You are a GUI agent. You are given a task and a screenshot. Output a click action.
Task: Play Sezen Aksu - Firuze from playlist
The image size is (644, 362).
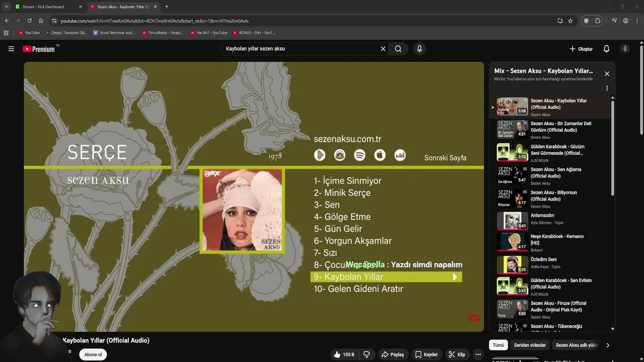(x=550, y=310)
